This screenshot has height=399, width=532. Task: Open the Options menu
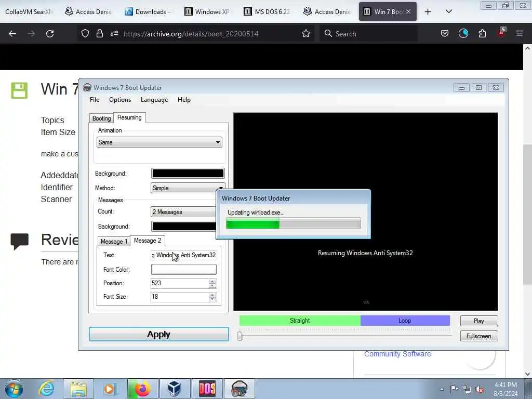120,100
